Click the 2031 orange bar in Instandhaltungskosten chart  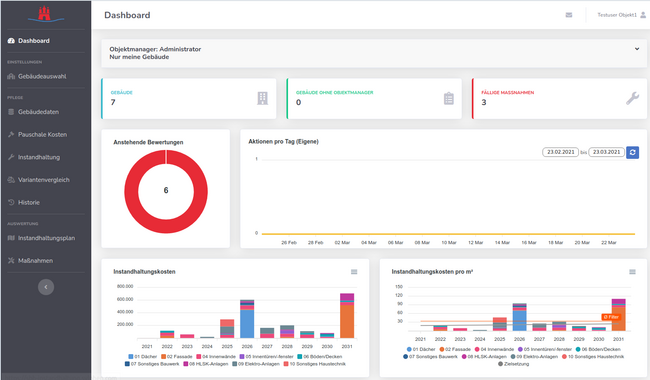pyautogui.click(x=347, y=321)
